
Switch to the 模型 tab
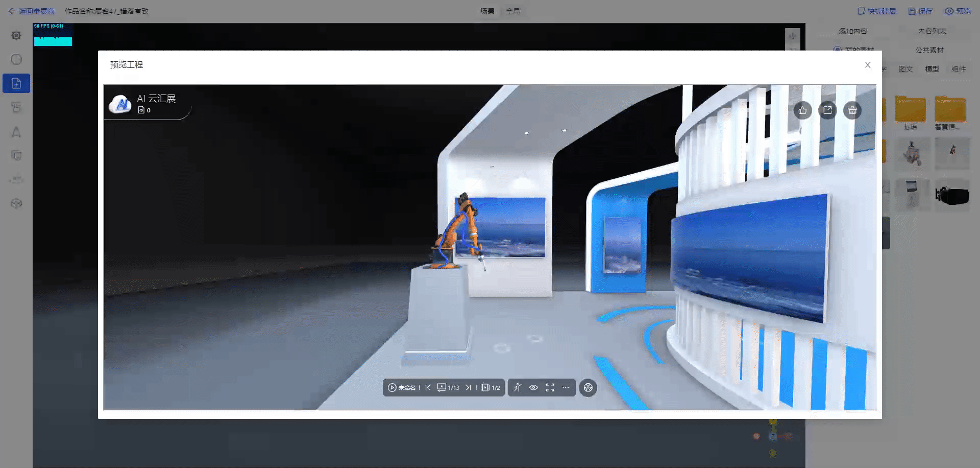pos(932,69)
